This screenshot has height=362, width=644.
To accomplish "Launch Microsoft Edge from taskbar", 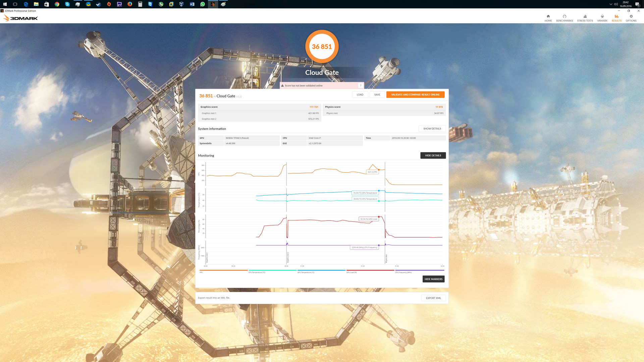I will click(26, 4).
